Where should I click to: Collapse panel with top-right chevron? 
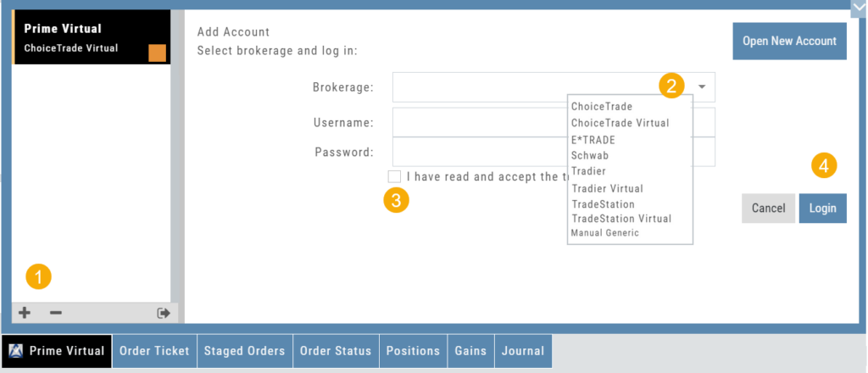click(x=860, y=8)
